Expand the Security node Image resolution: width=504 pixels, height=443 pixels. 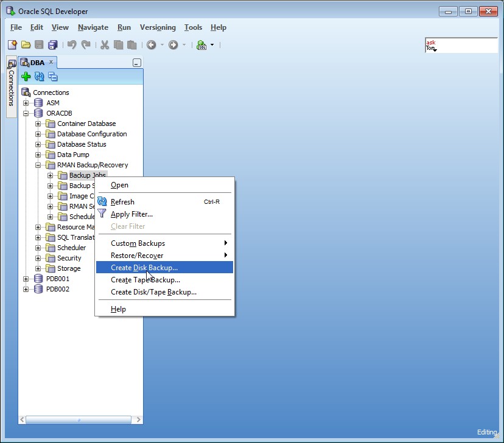pos(38,258)
